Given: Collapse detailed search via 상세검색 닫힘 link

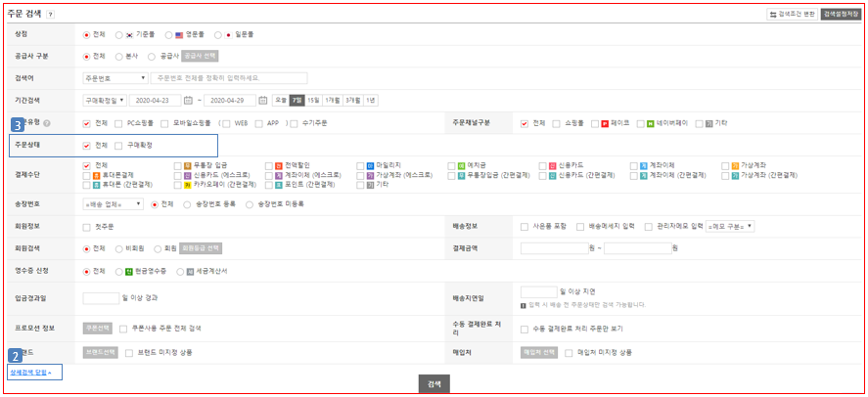Looking at the screenshot, I should point(31,374).
